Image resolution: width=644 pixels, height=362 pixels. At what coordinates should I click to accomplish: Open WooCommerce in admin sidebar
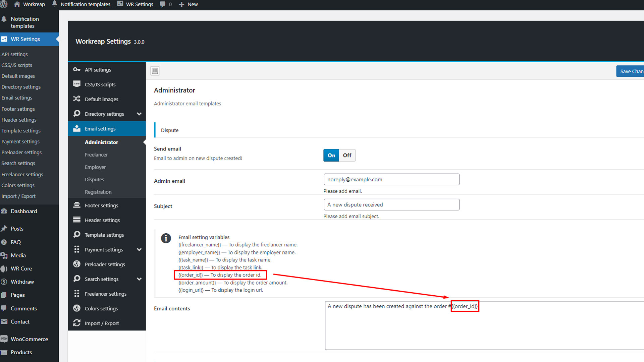[x=29, y=339]
